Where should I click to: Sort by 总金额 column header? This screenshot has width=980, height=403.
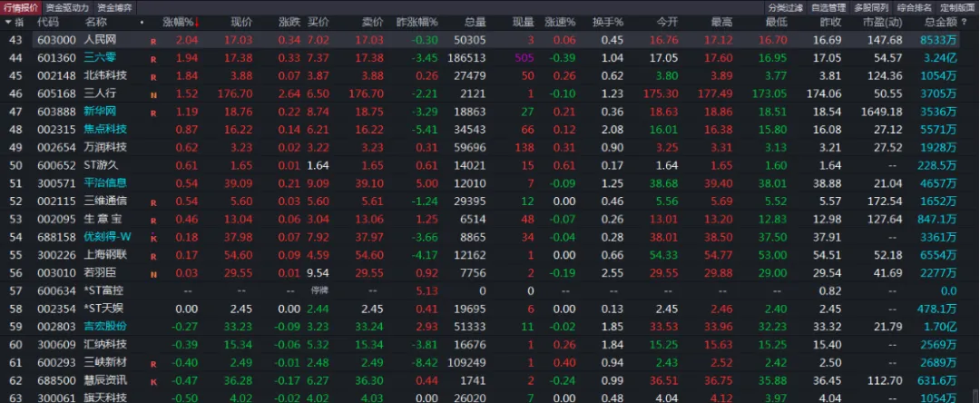coord(940,22)
